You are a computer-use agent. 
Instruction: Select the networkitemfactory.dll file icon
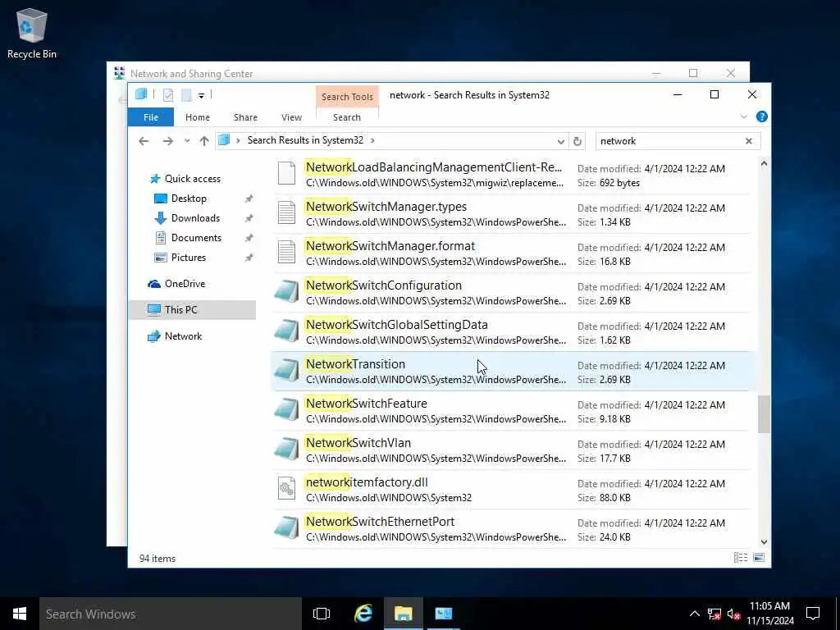pos(286,488)
